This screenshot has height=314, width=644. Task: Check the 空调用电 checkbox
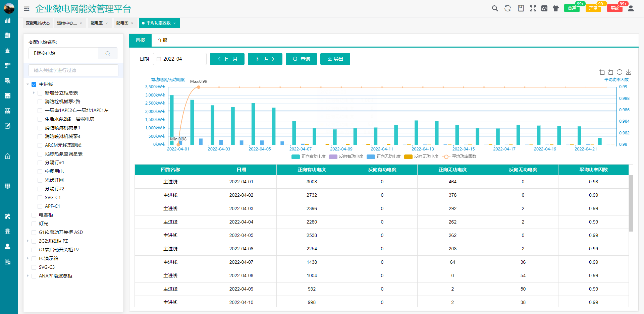(x=40, y=172)
